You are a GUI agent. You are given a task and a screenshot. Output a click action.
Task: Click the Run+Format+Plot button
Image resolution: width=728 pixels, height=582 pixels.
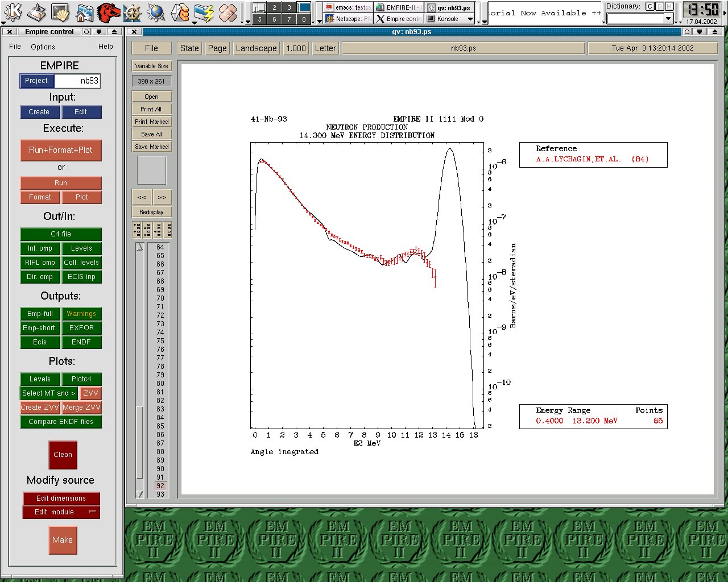61,150
